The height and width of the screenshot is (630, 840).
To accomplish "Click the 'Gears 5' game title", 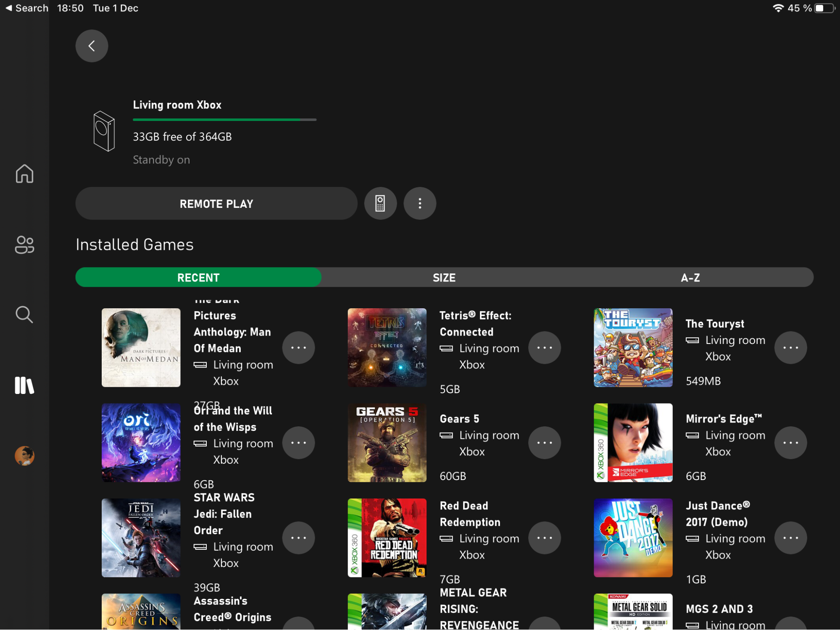I will pos(459,419).
